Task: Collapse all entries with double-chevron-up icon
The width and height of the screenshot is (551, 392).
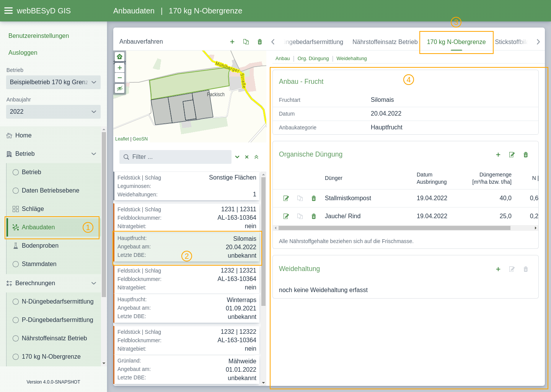Action: pos(256,157)
